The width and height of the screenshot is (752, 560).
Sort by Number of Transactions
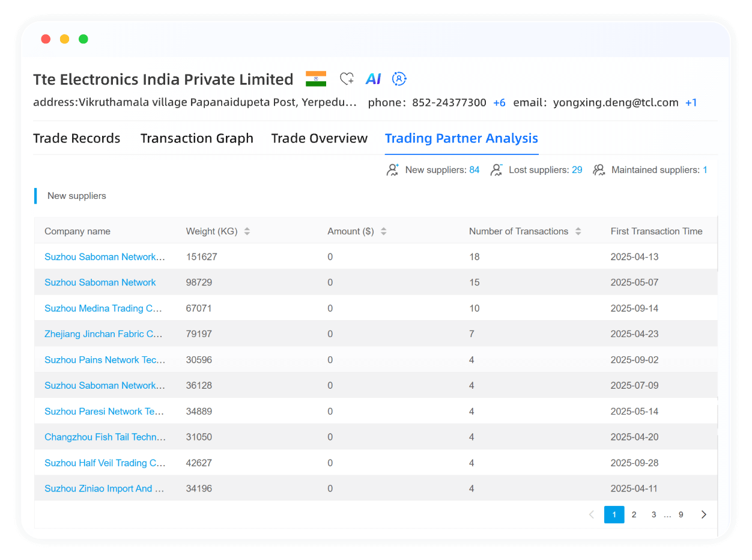578,231
